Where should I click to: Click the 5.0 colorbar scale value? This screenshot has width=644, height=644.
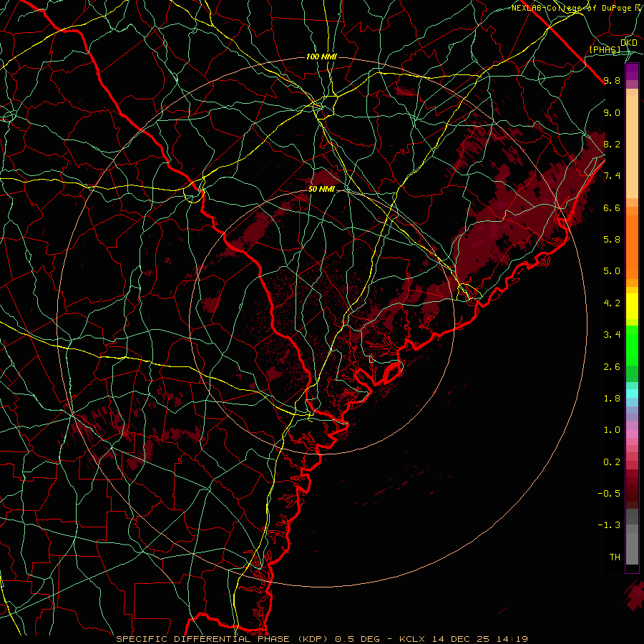click(x=612, y=271)
